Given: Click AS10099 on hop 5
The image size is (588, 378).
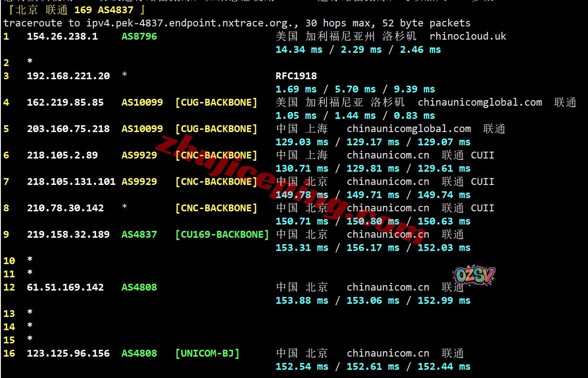Looking at the screenshot, I should [142, 129].
